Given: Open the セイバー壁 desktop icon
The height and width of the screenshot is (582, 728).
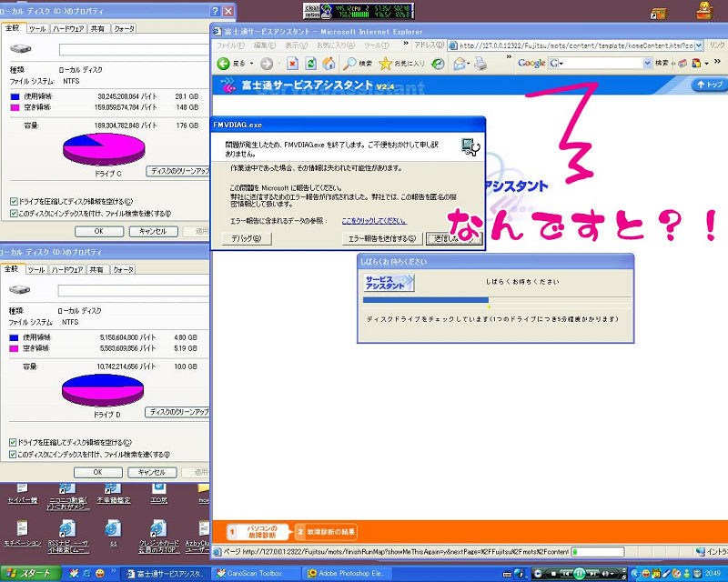Looking at the screenshot, I should point(22,494).
